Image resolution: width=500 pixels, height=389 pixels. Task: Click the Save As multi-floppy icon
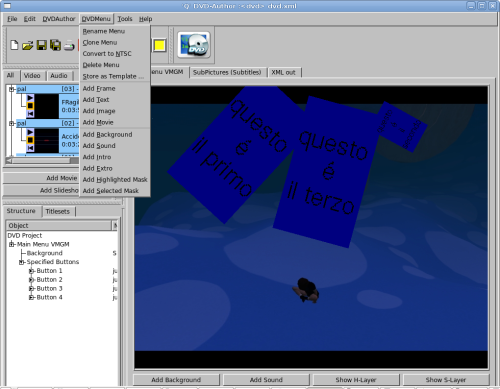pyautogui.click(x=55, y=45)
